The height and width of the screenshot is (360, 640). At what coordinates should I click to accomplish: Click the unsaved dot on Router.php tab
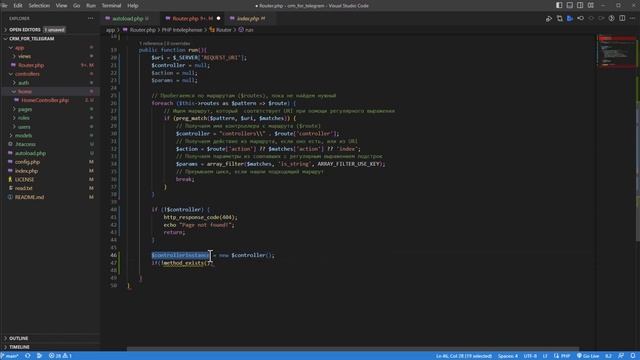coord(218,18)
